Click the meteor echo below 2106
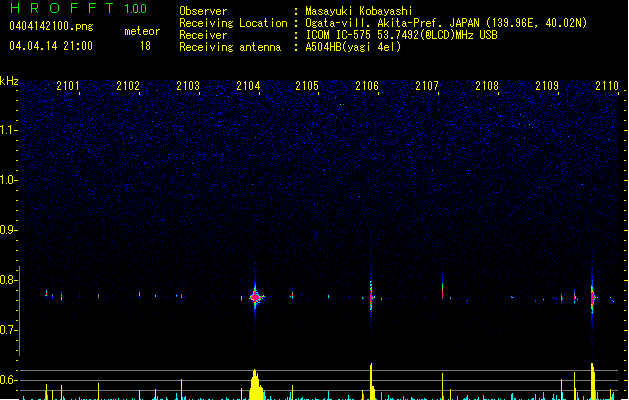 [x=371, y=297]
